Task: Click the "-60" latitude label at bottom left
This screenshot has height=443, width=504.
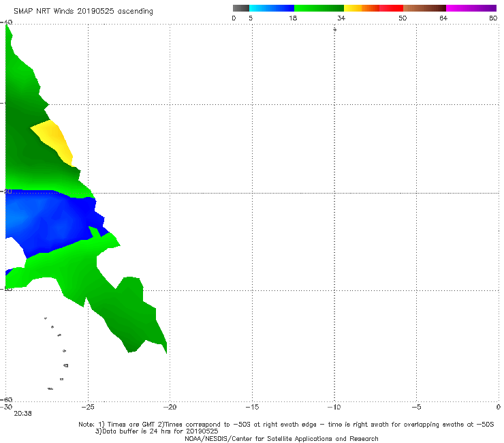Action: point(6,399)
